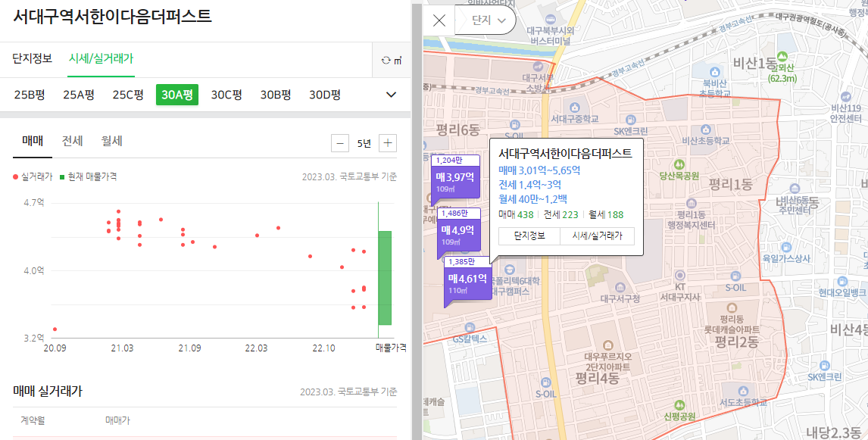Click 비산초등학교 school icon on map
Screen dimensions: 868x440
click(x=705, y=130)
